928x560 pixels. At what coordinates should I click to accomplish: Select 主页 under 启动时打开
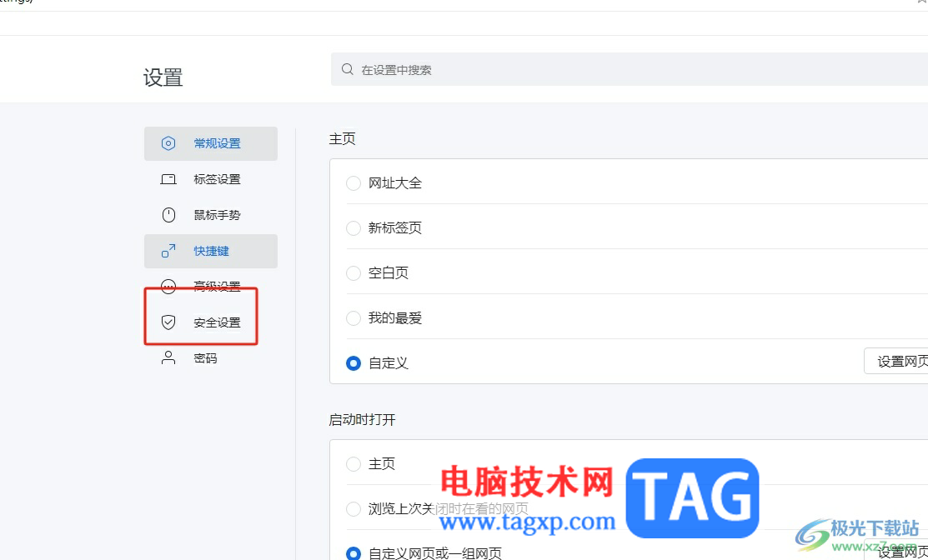(x=353, y=464)
